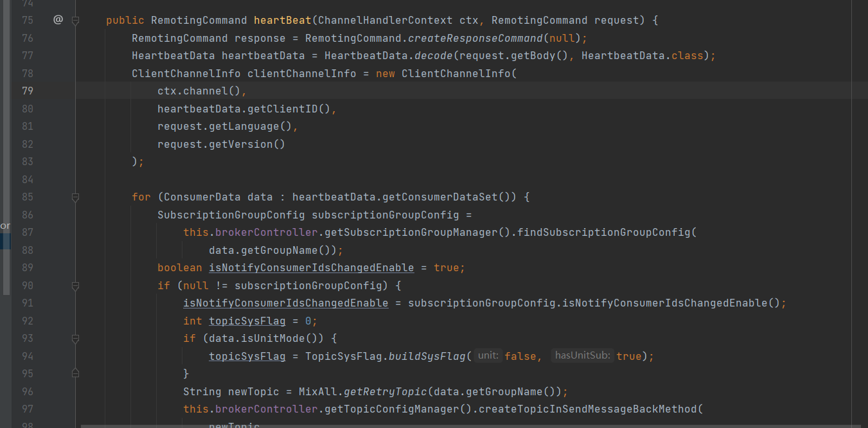This screenshot has width=868, height=428.
Task: Fold the null check if block at line 90
Action: [x=75, y=285]
